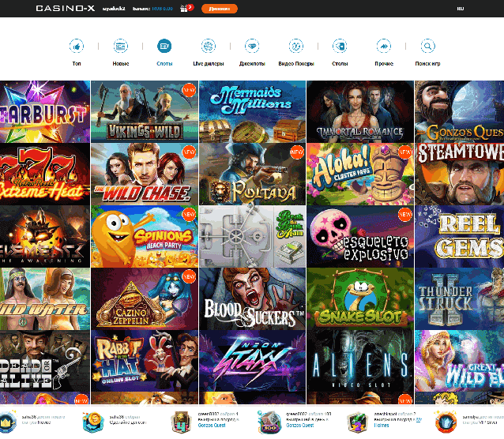Open the Spinions Beach Party game
Viewport: 504px width, 439px height.
[145, 235]
